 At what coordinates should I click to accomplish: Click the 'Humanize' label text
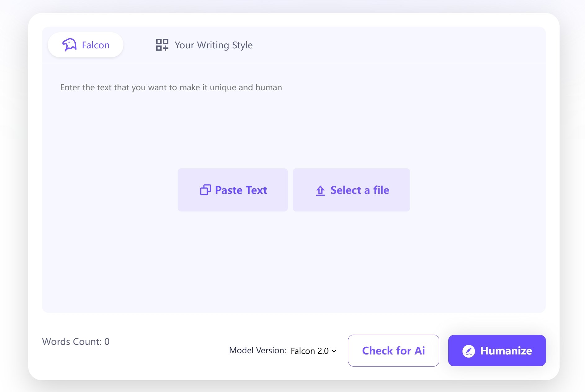click(506, 351)
